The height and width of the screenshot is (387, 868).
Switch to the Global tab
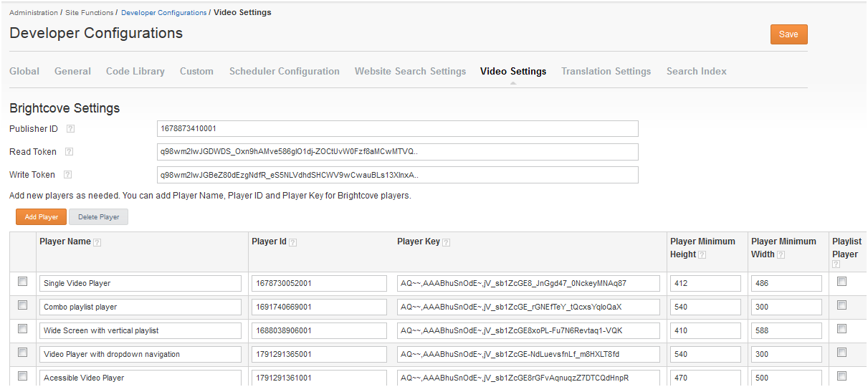click(x=24, y=72)
